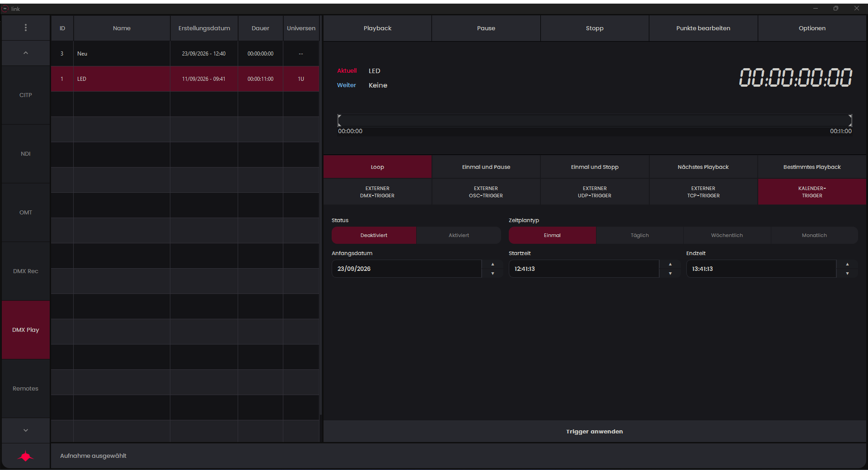Viewport: 868px width, 470px height.
Task: Click the Trigger anwenden button
Action: pos(595,432)
